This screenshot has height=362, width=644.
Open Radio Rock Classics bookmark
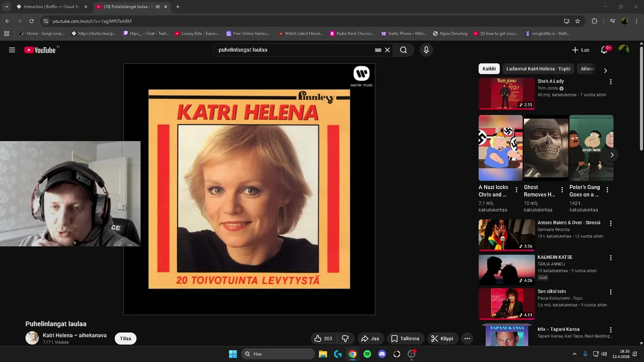(x=352, y=34)
